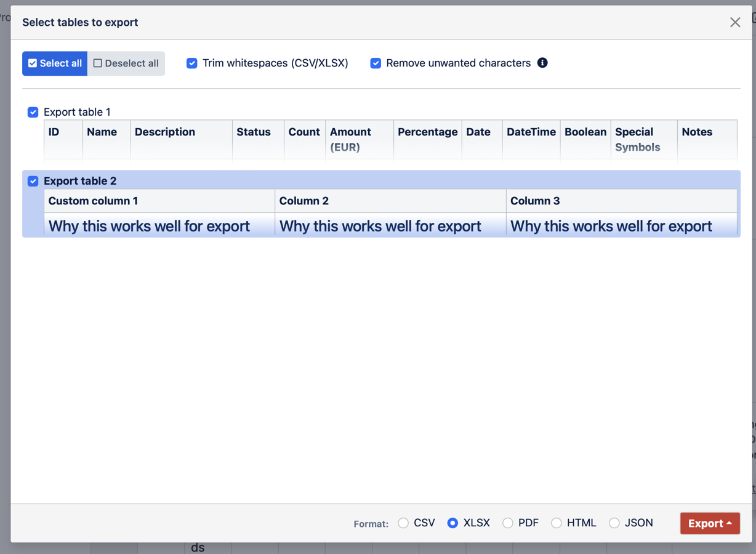Click the Name column header
756x554 pixels.
107,139
